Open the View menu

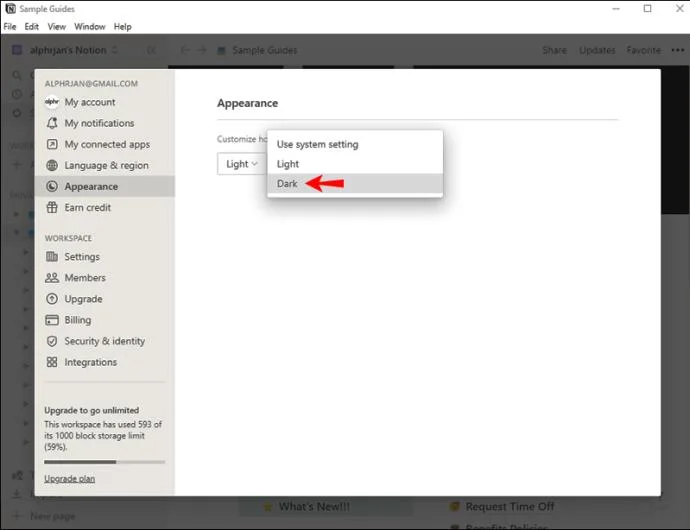pos(57,26)
